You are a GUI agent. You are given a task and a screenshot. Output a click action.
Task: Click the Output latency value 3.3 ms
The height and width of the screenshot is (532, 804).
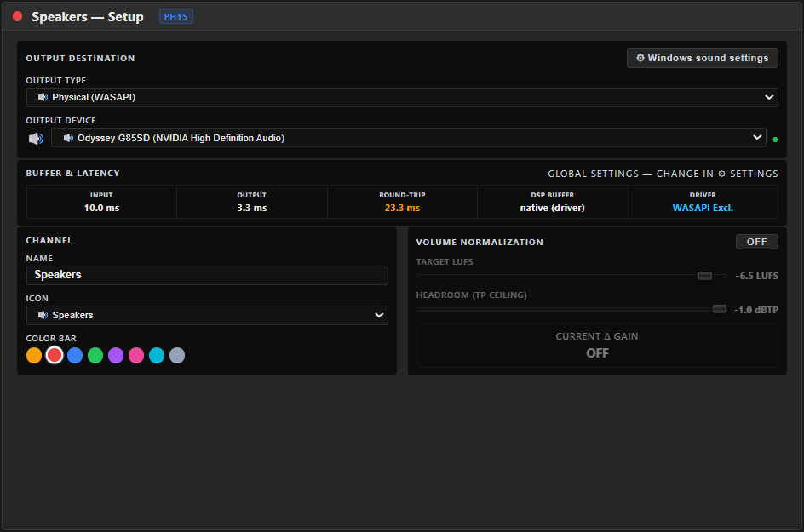click(x=252, y=208)
